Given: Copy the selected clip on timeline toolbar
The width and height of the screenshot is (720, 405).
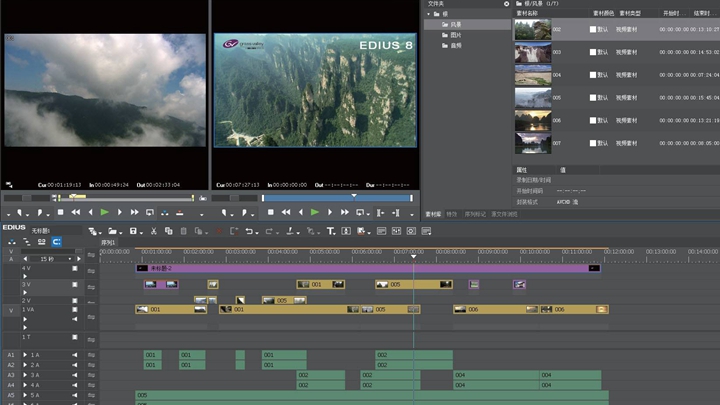Looking at the screenshot, I should coord(169,231).
